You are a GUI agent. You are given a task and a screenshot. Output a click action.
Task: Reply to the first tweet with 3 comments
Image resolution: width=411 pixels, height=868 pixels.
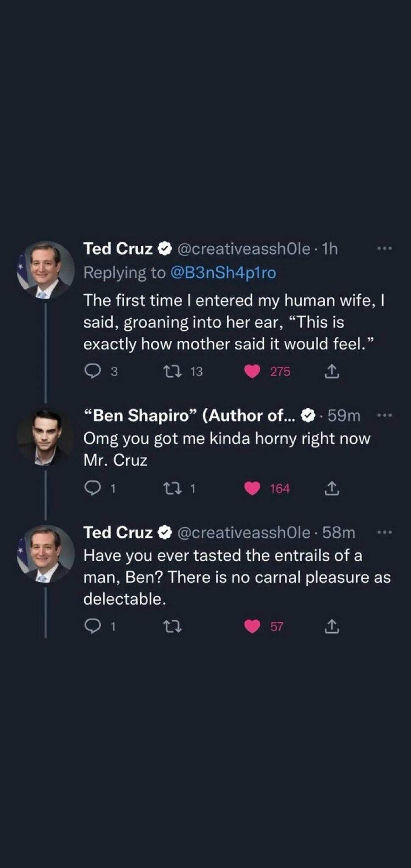(92, 372)
